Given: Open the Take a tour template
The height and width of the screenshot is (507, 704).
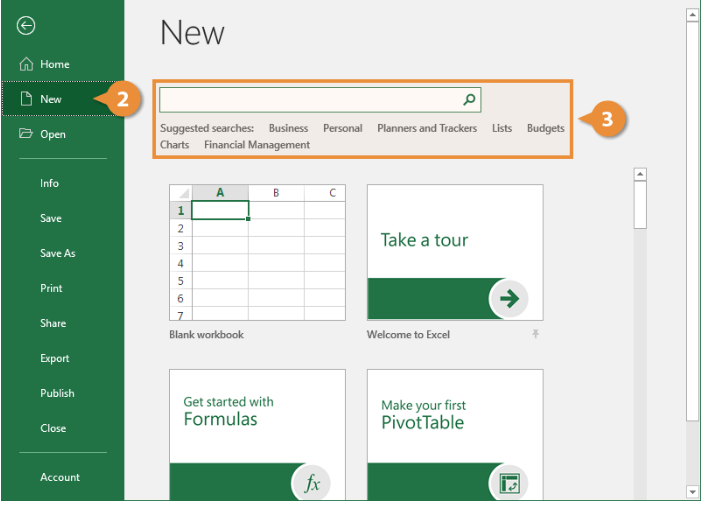Looking at the screenshot, I should click(455, 252).
